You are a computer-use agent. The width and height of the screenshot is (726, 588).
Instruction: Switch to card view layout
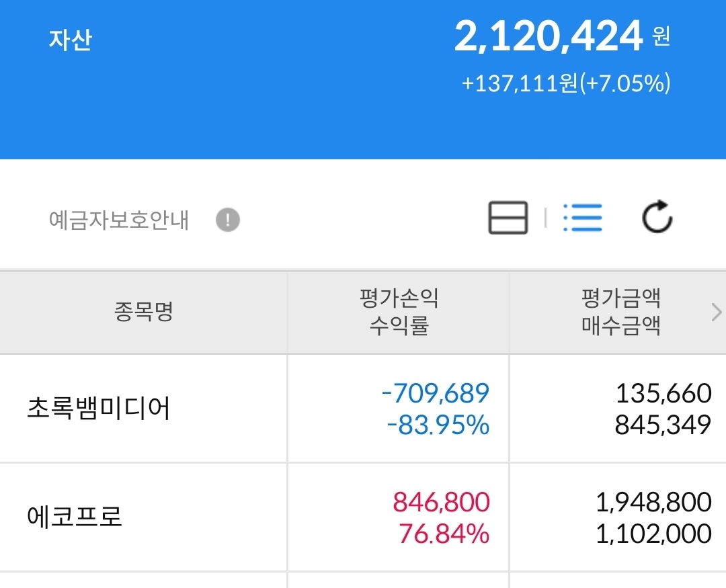click(508, 218)
